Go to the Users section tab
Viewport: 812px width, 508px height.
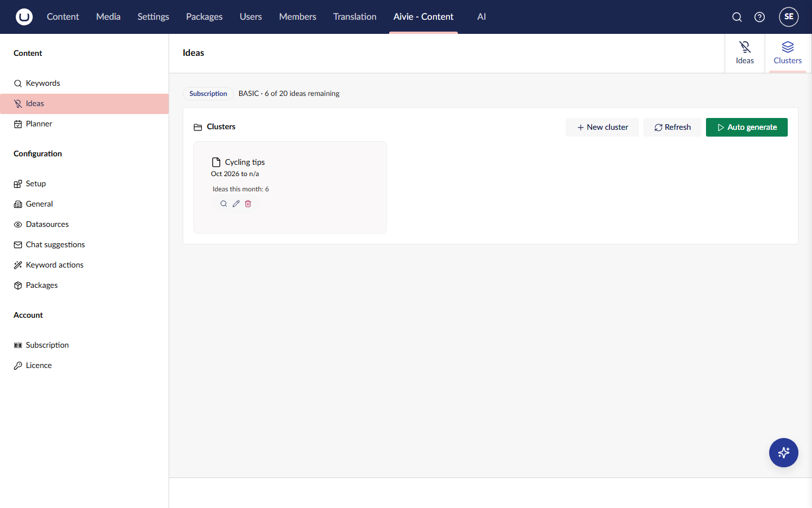pos(251,17)
